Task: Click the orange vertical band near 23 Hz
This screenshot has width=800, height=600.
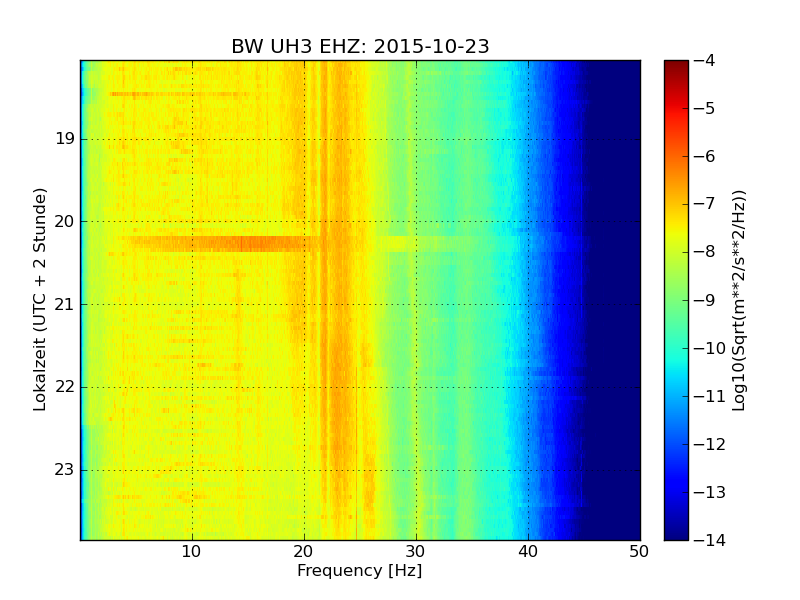Action: coord(338,300)
